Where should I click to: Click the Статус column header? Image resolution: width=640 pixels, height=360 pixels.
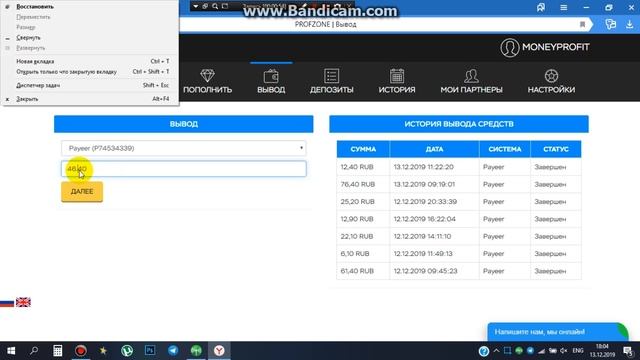[x=556, y=149]
